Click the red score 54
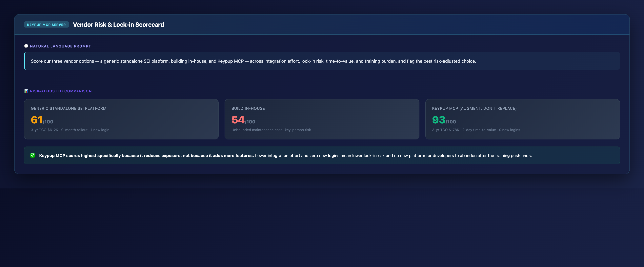644x267 pixels. [x=238, y=120]
